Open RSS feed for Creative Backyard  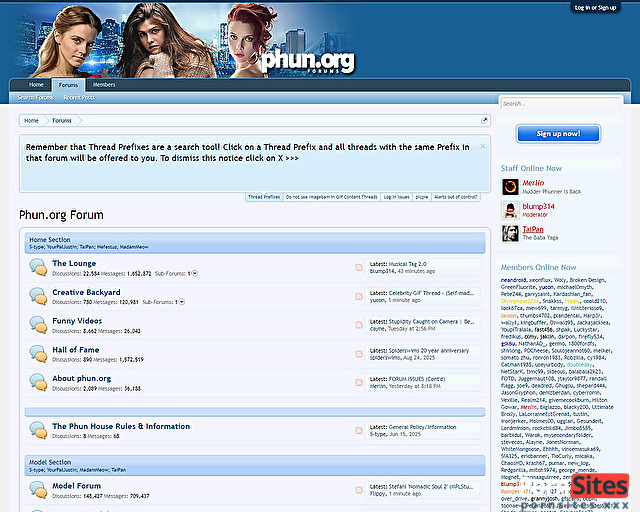pos(359,296)
